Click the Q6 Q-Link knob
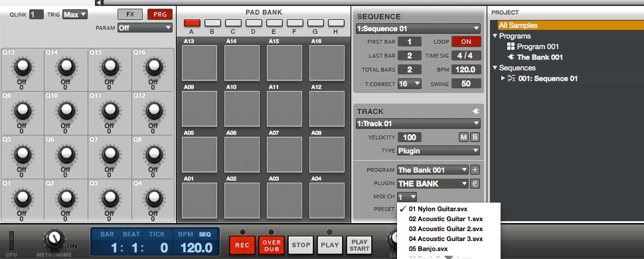644x259 pixels. (66, 154)
